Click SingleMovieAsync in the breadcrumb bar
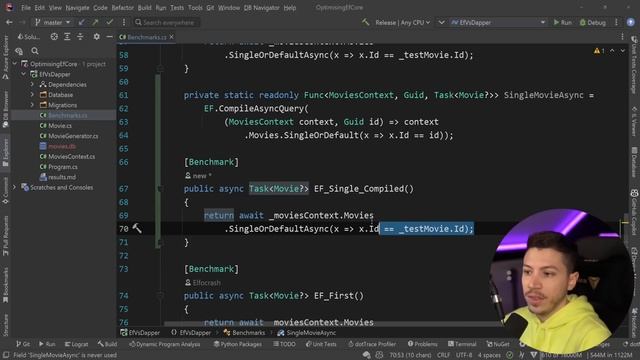This screenshot has height=360, width=640. pos(307,333)
